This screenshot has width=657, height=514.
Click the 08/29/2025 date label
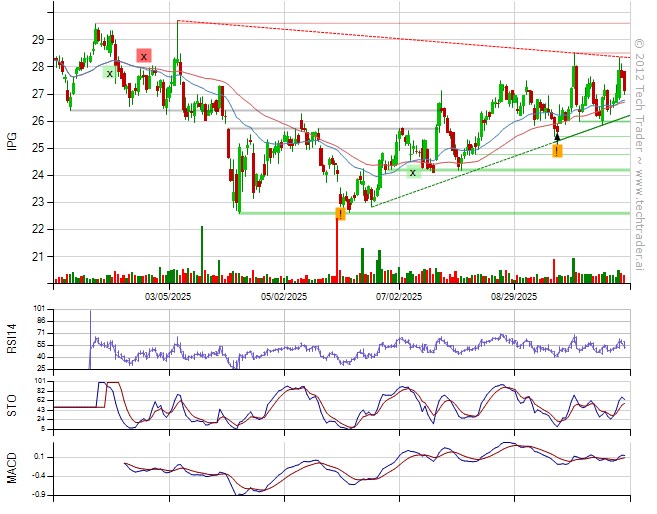[x=514, y=297]
